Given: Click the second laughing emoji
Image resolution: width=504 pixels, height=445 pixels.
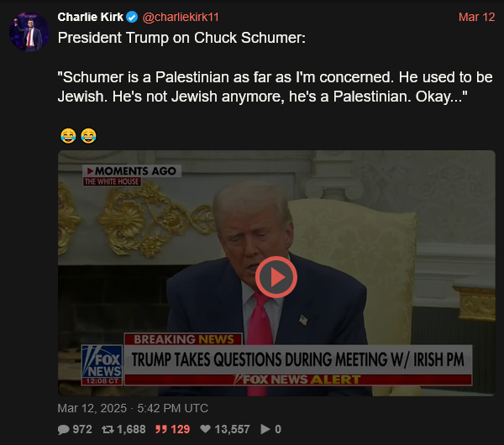Looking at the screenshot, I should [88, 135].
